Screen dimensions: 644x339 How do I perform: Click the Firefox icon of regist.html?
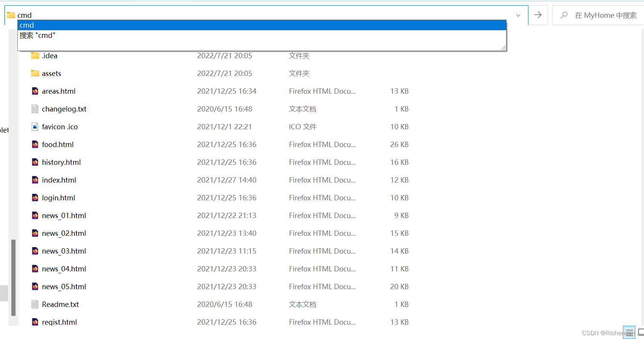[35, 322]
